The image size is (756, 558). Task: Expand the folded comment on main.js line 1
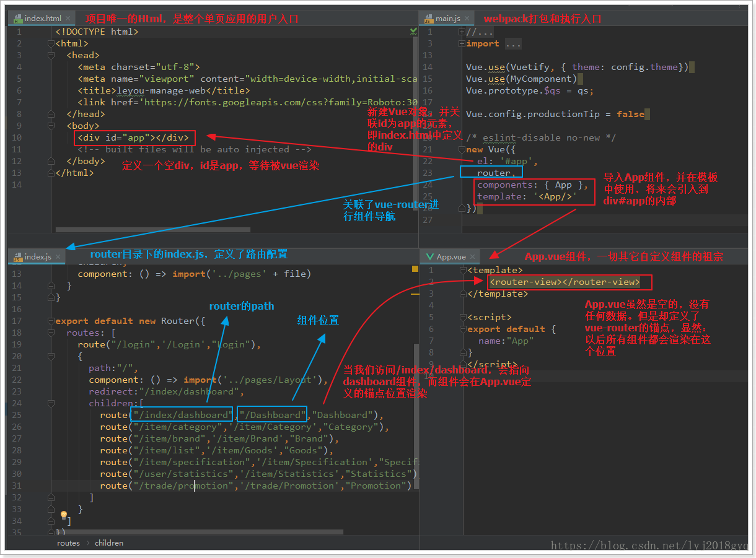[462, 32]
